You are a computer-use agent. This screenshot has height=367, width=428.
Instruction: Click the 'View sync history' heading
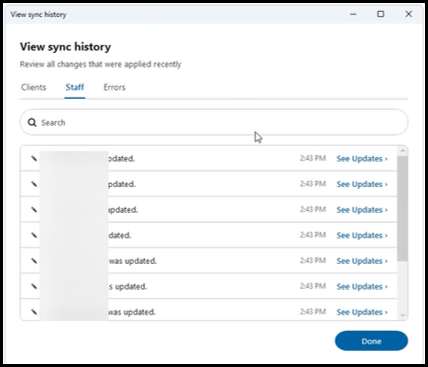(x=65, y=47)
